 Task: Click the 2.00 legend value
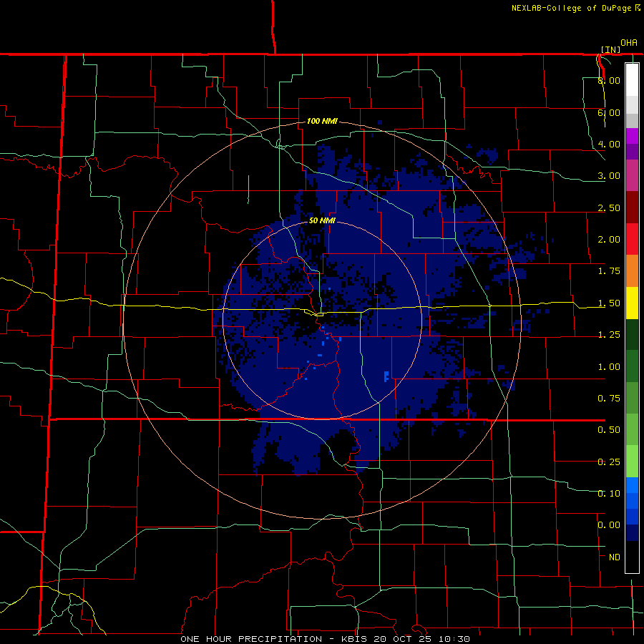pyautogui.click(x=609, y=240)
